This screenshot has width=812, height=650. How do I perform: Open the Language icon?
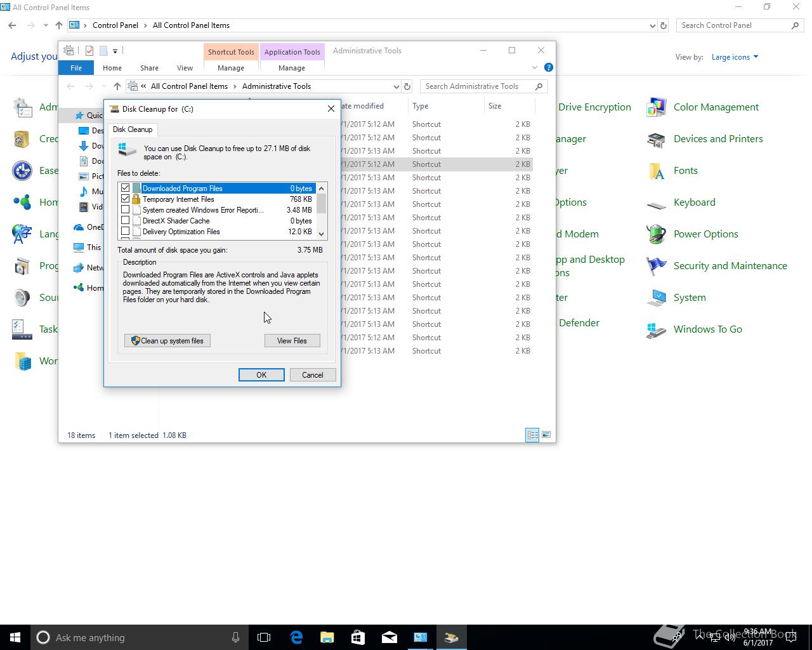pos(22,234)
